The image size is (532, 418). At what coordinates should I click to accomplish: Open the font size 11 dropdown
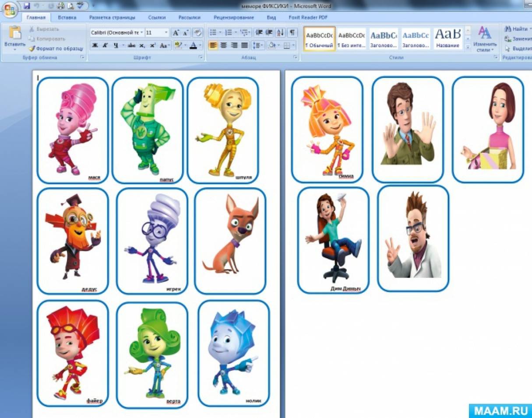click(166, 33)
